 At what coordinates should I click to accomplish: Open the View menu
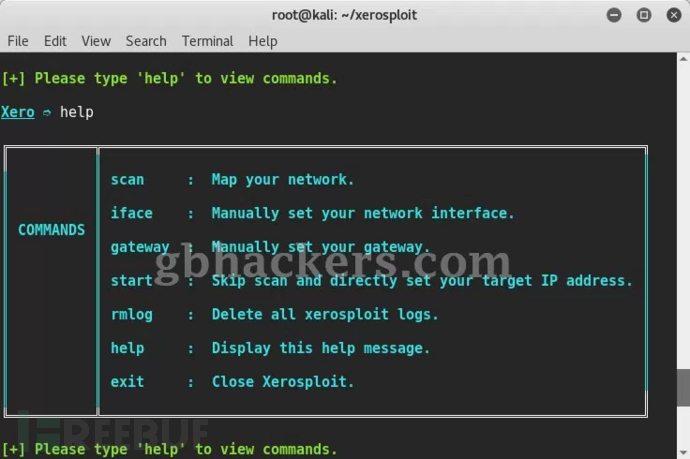coord(96,41)
